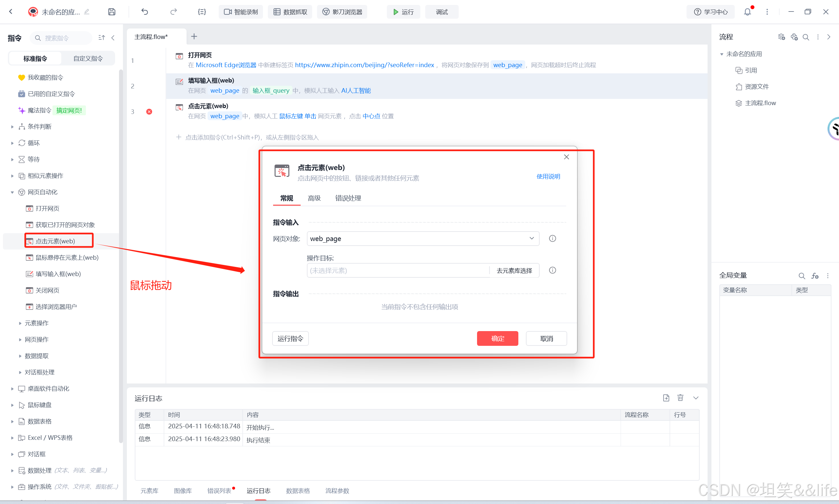Export run log via file icon
This screenshot has width=839, height=504.
[x=666, y=398]
